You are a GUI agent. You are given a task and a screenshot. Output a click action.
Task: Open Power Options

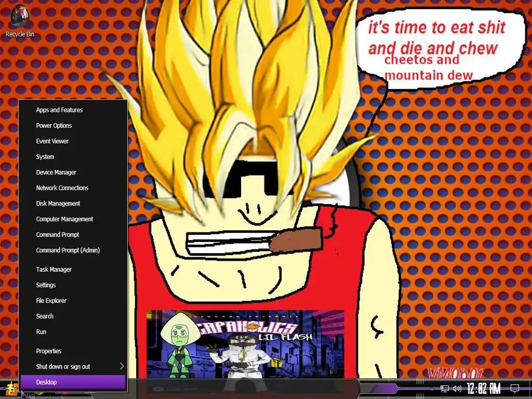point(73,126)
